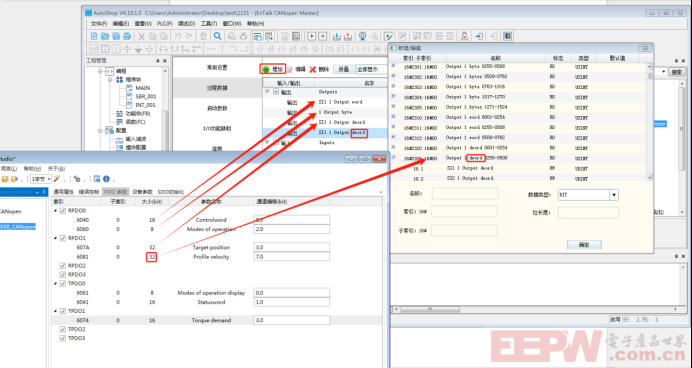Click the green 增加 (add) icon
Screen dimensions: 692x368
coord(266,69)
